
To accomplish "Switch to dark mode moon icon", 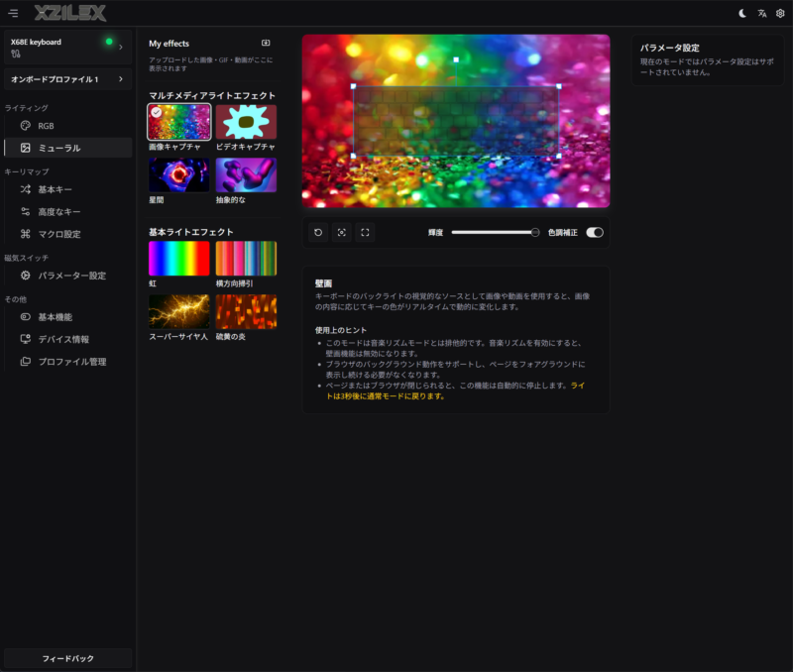I will 742,14.
